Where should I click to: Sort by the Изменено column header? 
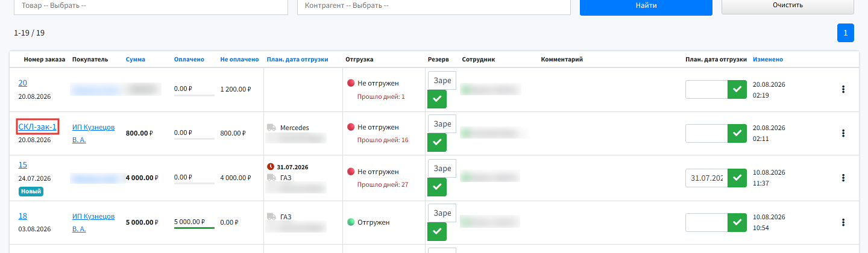(x=768, y=60)
